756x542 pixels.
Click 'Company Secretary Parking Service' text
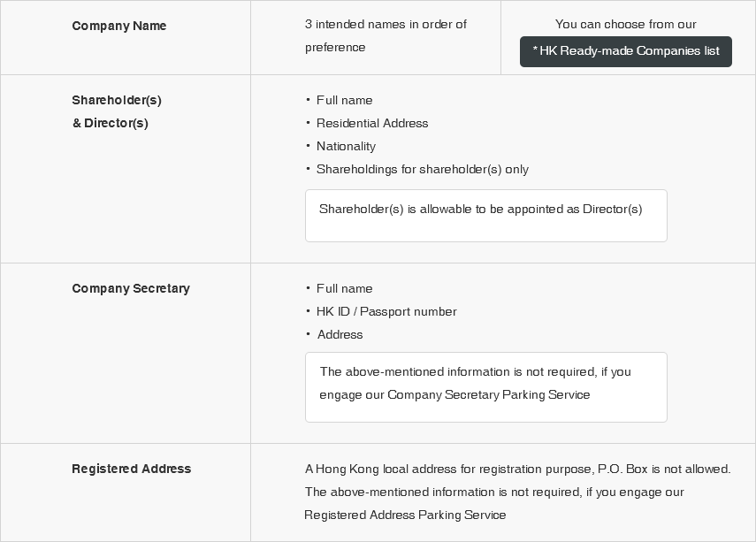coord(488,394)
